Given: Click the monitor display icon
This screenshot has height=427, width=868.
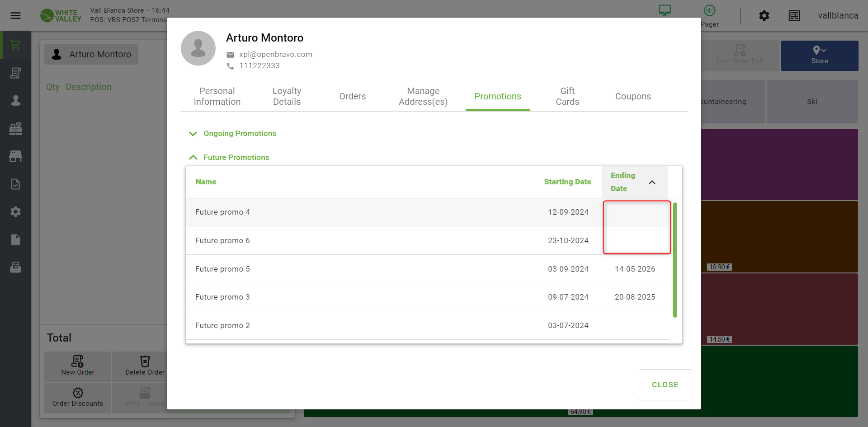Looking at the screenshot, I should pyautogui.click(x=665, y=10).
